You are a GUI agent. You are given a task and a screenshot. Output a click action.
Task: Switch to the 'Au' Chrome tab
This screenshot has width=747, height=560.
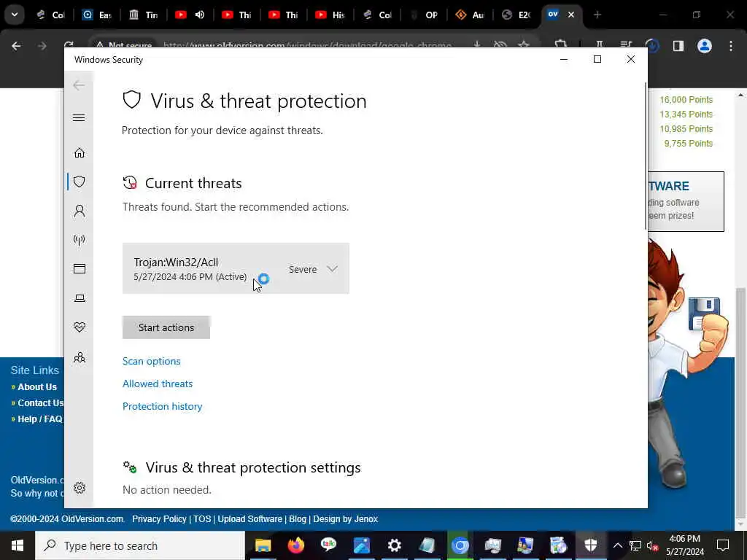(471, 15)
